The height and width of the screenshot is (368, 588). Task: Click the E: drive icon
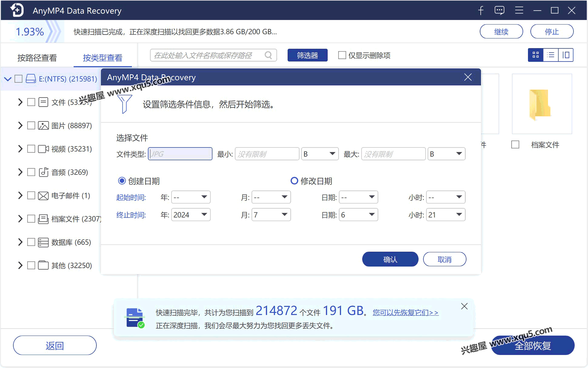pos(31,79)
